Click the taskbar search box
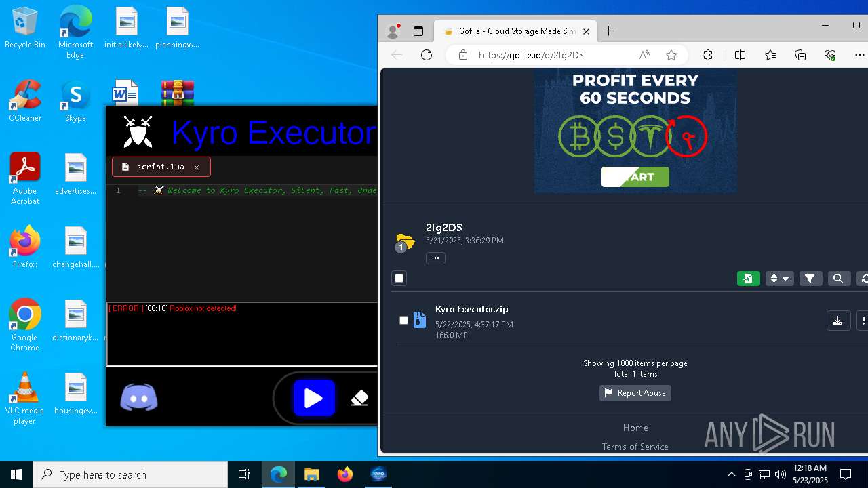 130,474
